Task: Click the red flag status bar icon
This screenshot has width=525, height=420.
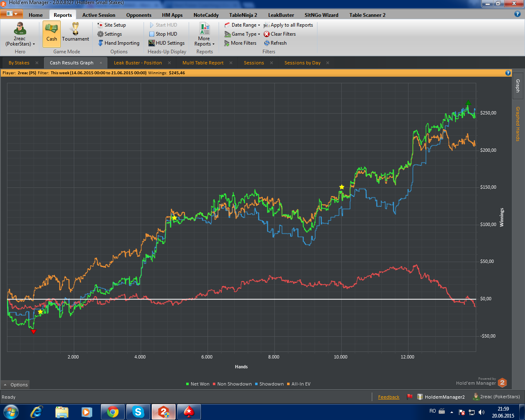Action: tap(409, 397)
